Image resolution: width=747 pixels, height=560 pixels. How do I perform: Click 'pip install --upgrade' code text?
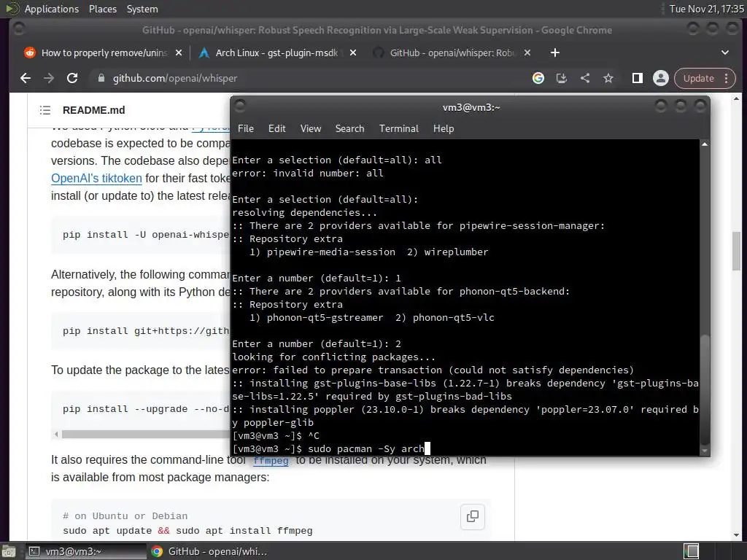coord(146,409)
